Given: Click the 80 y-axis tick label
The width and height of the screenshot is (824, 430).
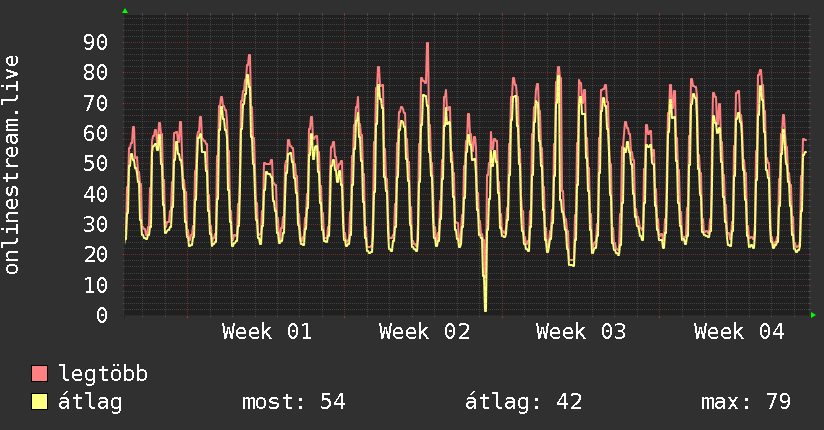Looking at the screenshot, I should (x=96, y=73).
